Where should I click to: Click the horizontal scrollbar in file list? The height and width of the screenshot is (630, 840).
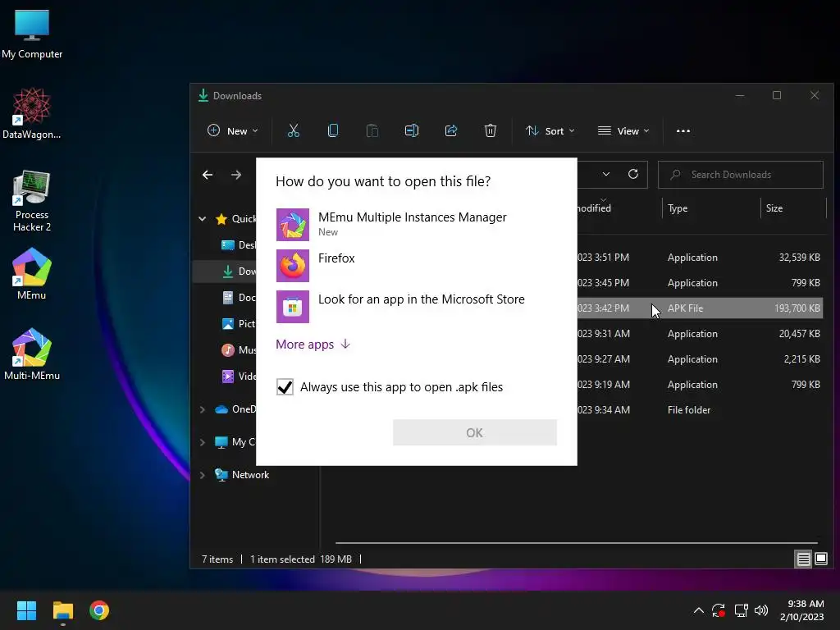(576, 543)
